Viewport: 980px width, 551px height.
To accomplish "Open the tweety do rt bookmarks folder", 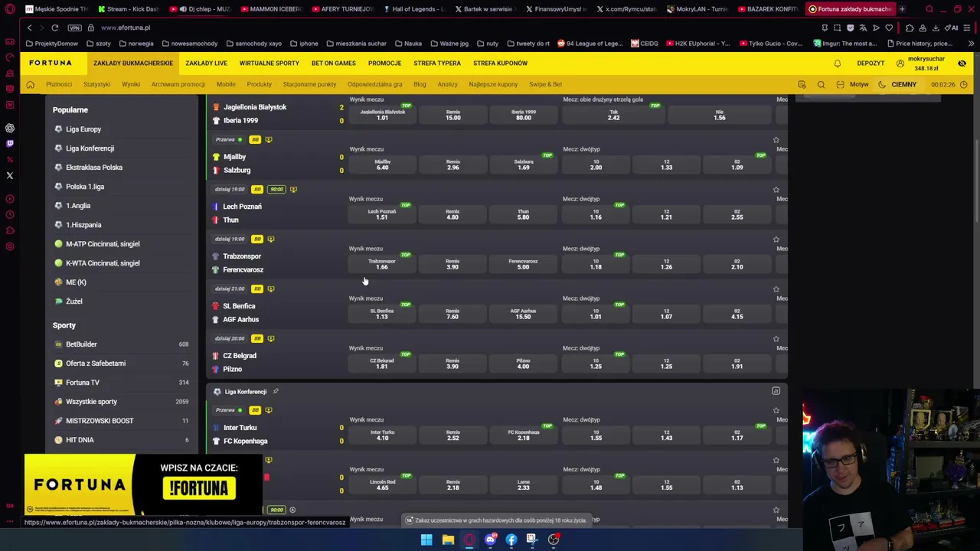I will pyautogui.click(x=528, y=44).
